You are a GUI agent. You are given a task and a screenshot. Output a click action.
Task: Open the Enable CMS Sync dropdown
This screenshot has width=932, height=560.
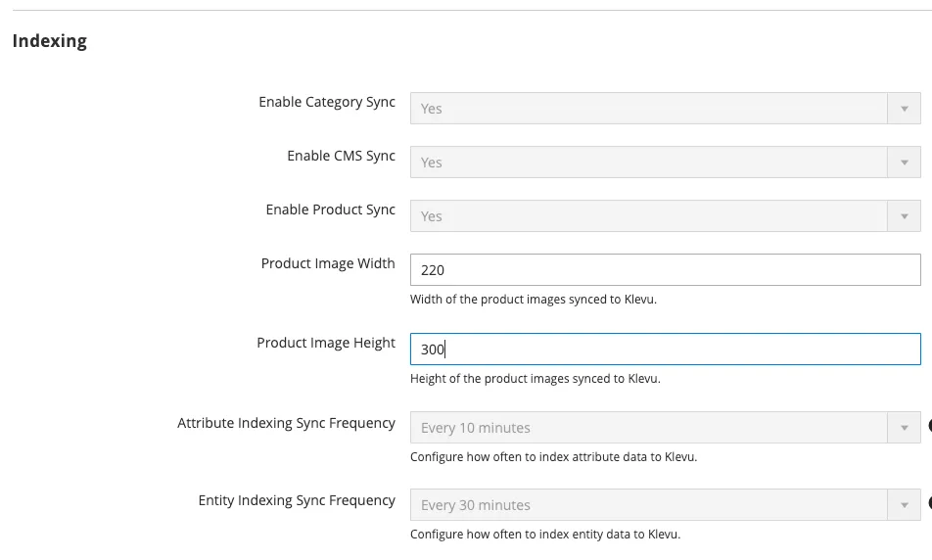click(665, 162)
